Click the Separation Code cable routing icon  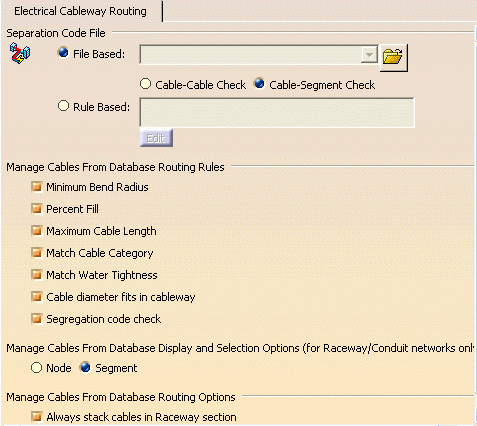point(20,53)
